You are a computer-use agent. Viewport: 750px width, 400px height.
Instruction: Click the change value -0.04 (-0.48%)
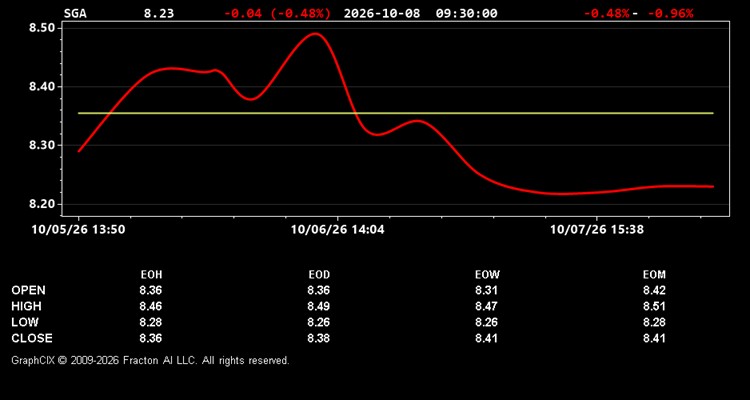tap(277, 13)
